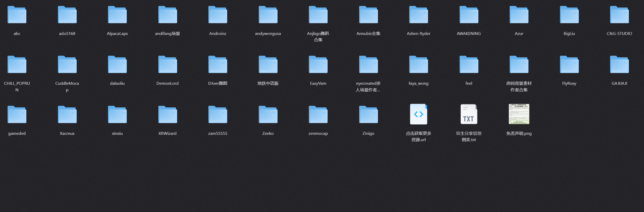Open the CuddleMocap folder

(67, 64)
